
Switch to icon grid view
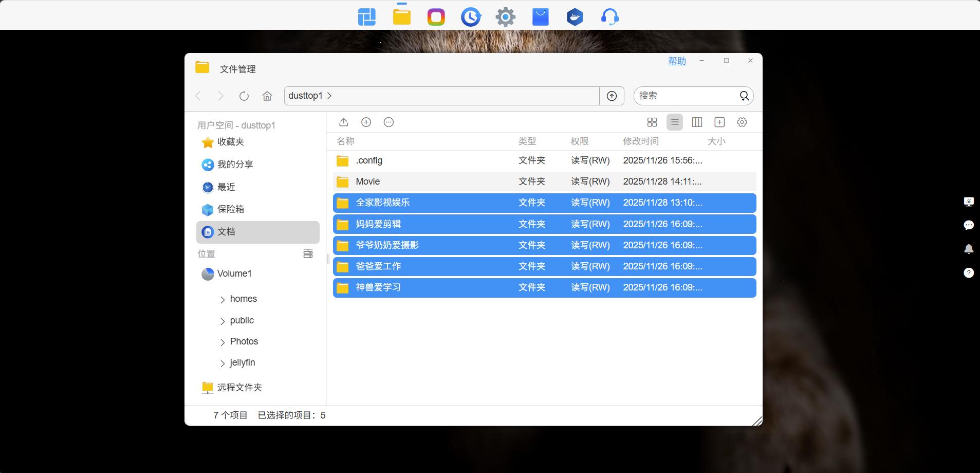pos(652,122)
